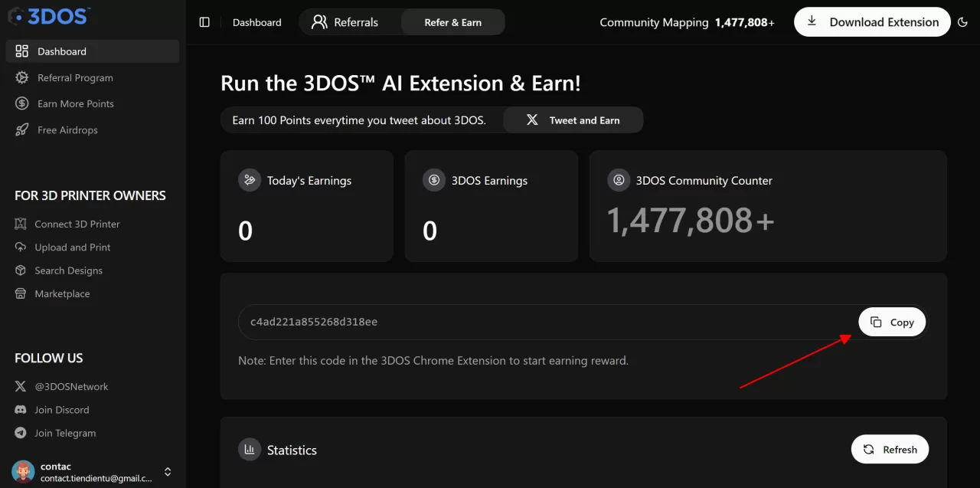Click the Earn More Points coin icon
This screenshot has width=980, height=488.
(x=21, y=103)
